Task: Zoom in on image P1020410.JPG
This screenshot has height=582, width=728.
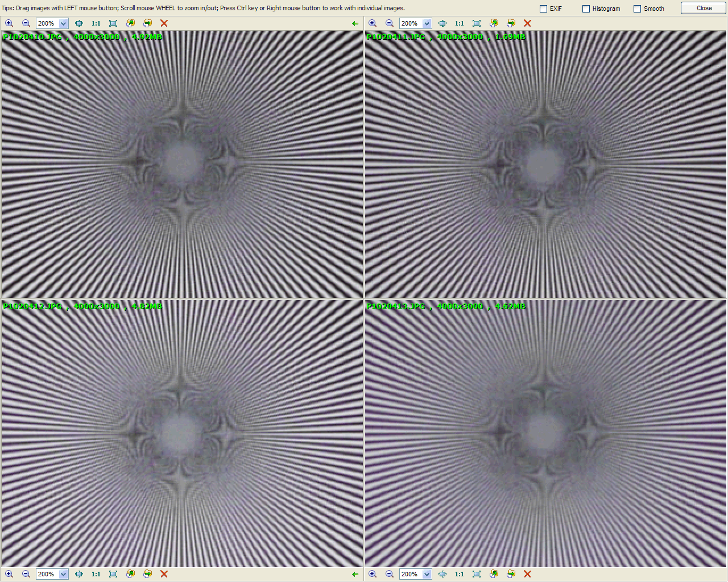Action: tap(9, 23)
